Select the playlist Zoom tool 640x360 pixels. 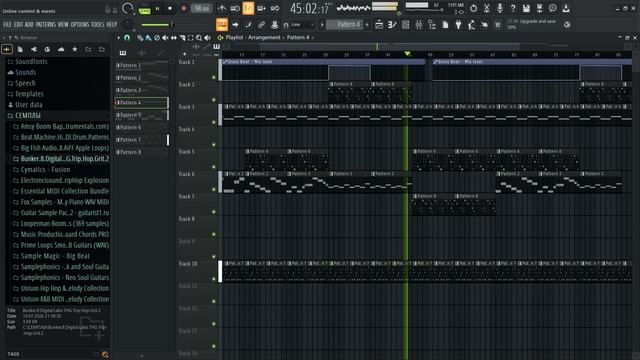(x=199, y=38)
